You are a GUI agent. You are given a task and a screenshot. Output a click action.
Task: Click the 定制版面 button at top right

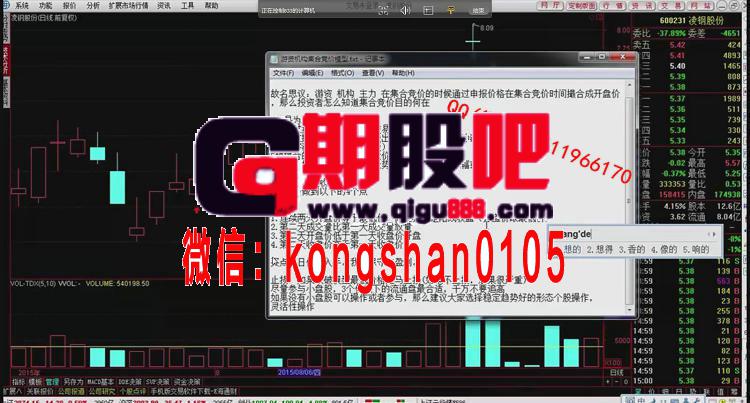tap(582, 6)
